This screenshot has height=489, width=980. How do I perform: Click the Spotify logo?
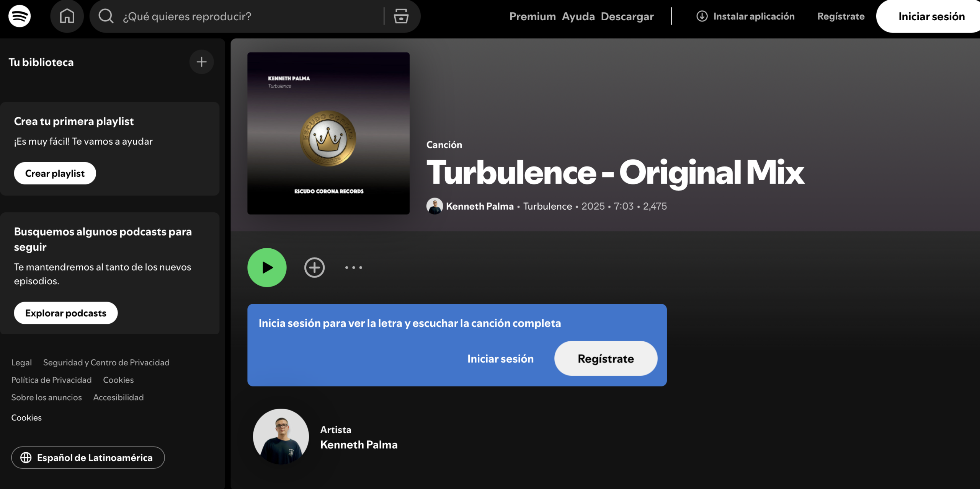(x=20, y=16)
